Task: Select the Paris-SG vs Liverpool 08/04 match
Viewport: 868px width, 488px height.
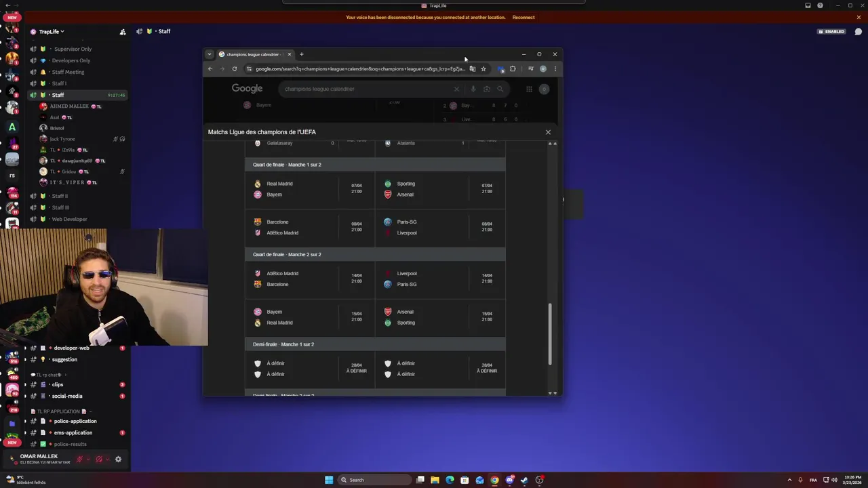Action: pyautogui.click(x=440, y=227)
